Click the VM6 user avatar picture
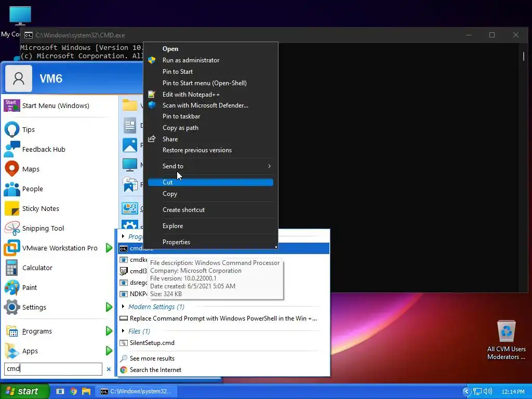Screen dimensions: 532x399 click(19, 78)
